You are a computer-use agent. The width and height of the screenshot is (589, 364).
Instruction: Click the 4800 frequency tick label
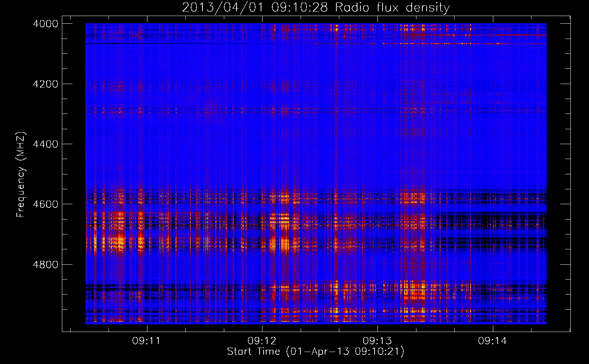tap(46, 265)
